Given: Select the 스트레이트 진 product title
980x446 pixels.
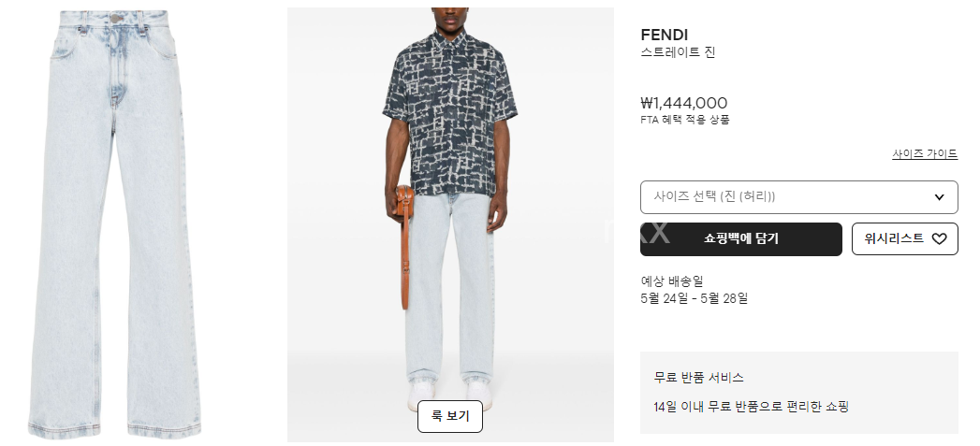Looking at the screenshot, I should click(x=678, y=52).
